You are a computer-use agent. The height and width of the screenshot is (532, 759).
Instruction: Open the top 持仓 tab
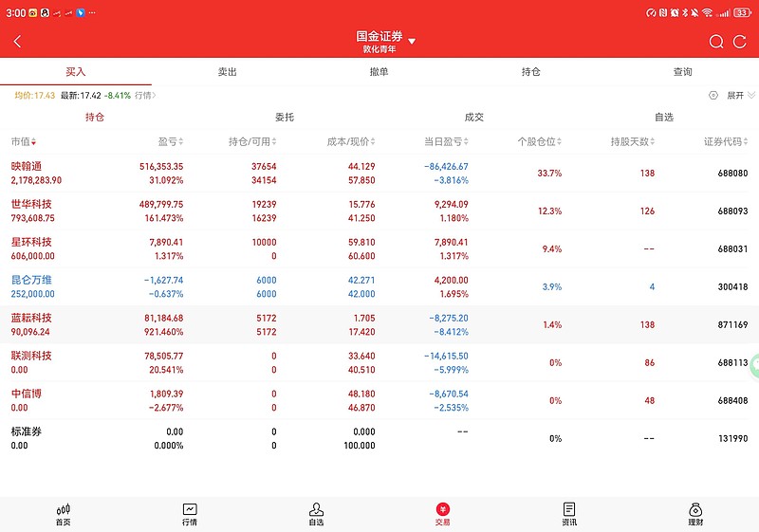531,72
